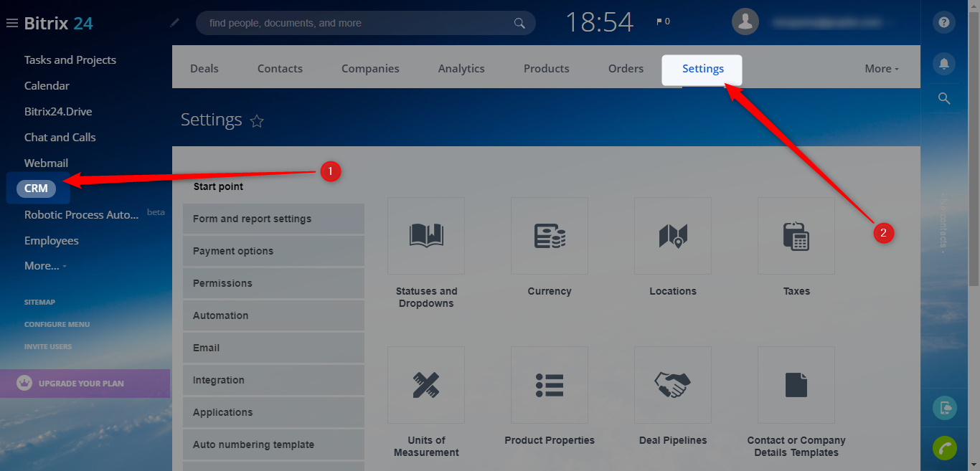Switch to the Deals tab

pos(204,69)
